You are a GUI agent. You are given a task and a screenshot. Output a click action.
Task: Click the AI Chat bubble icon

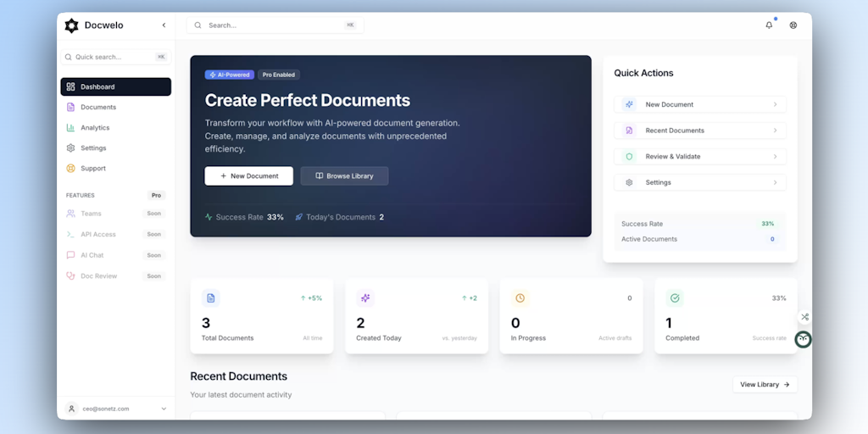pyautogui.click(x=70, y=255)
